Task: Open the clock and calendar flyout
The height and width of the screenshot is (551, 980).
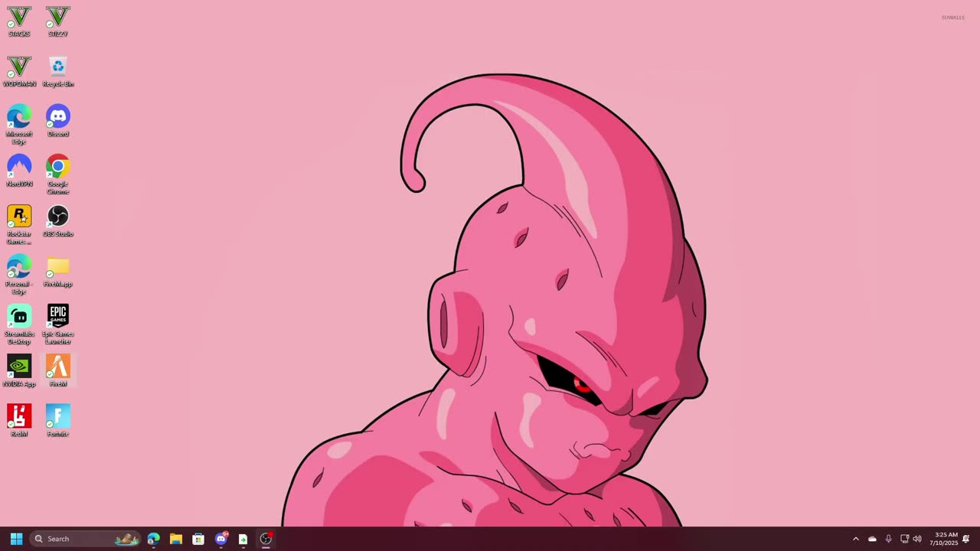Action: 943,539
